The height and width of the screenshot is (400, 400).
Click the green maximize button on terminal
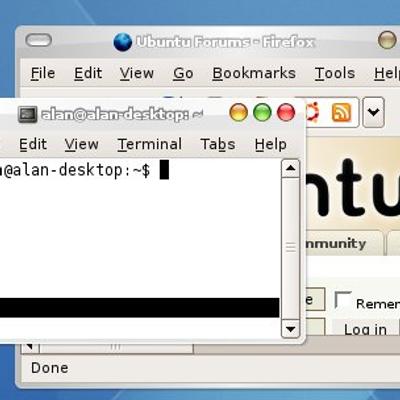tap(262, 112)
